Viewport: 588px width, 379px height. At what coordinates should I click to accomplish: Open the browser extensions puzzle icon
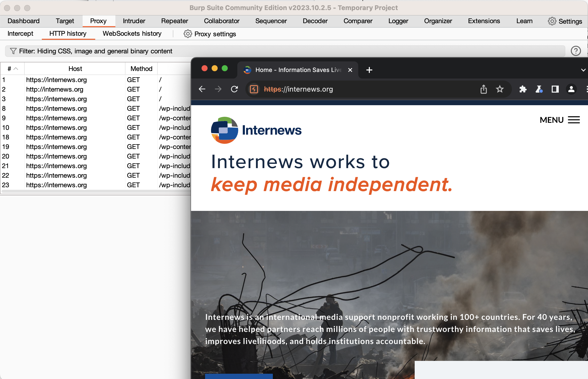[523, 89]
